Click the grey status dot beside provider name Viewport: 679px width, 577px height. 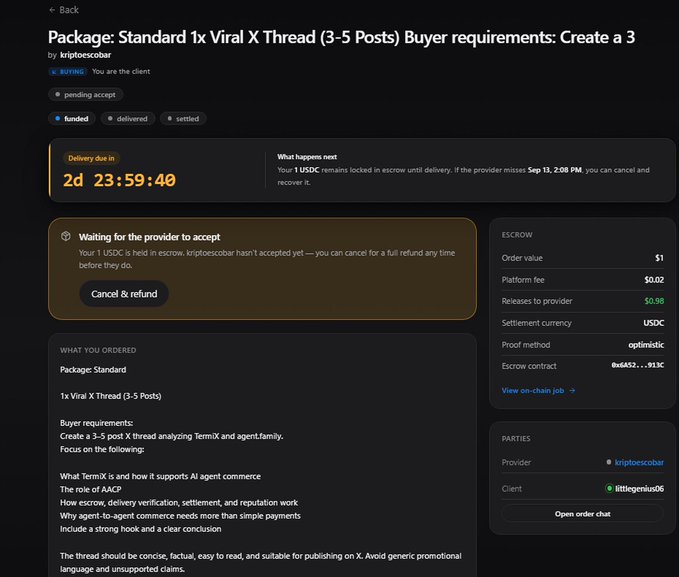[609, 462]
